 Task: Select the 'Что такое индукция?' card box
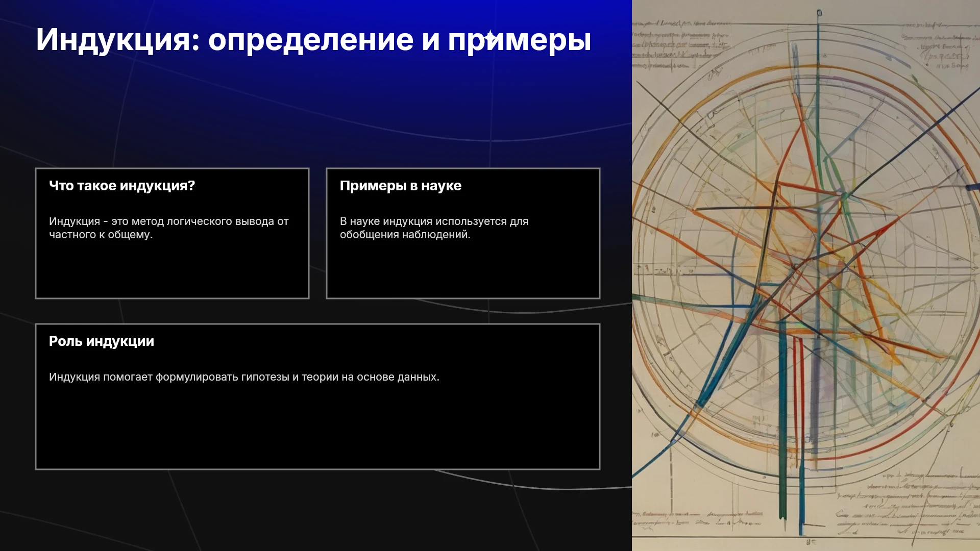(172, 233)
